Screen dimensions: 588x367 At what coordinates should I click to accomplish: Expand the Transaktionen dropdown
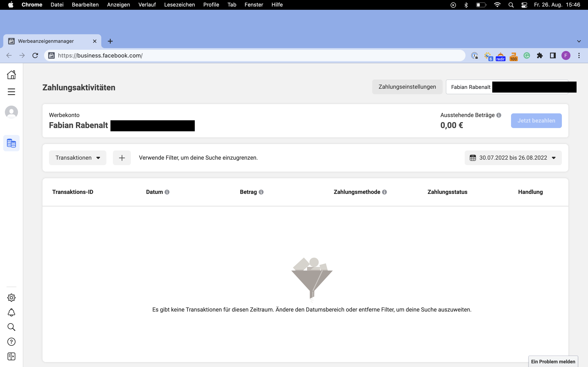pyautogui.click(x=78, y=158)
